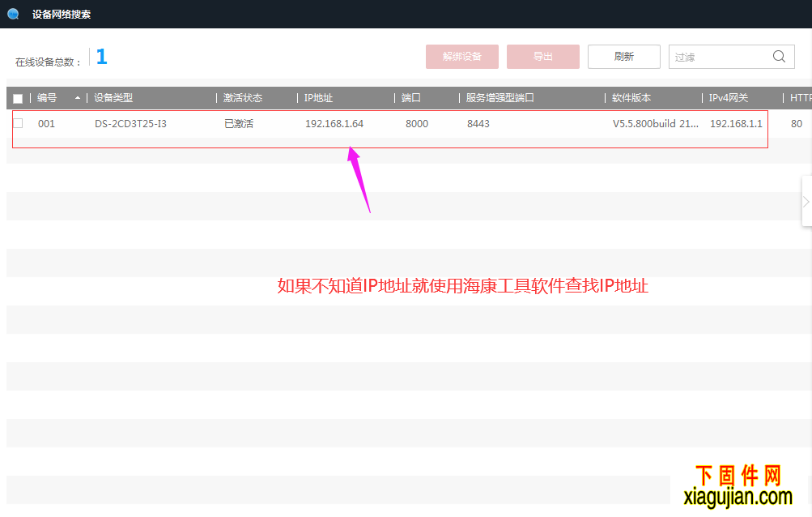Click the 设备类型 column header

(x=113, y=97)
